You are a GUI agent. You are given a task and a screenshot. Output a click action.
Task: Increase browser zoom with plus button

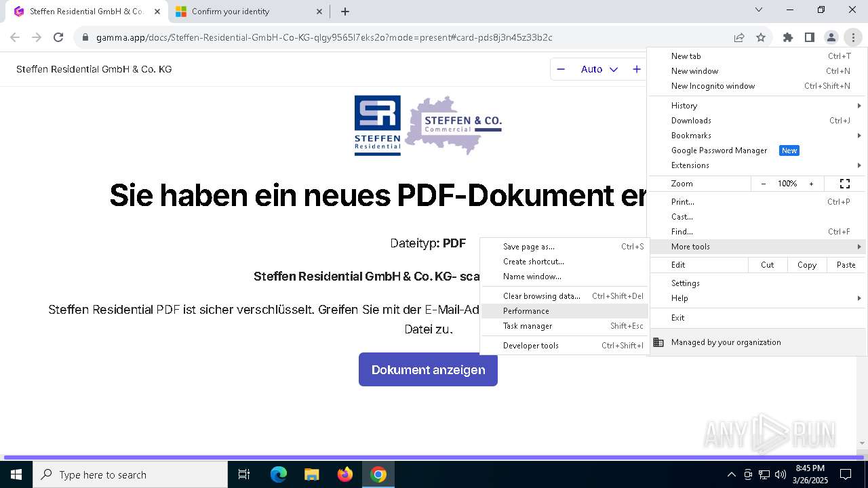(811, 184)
